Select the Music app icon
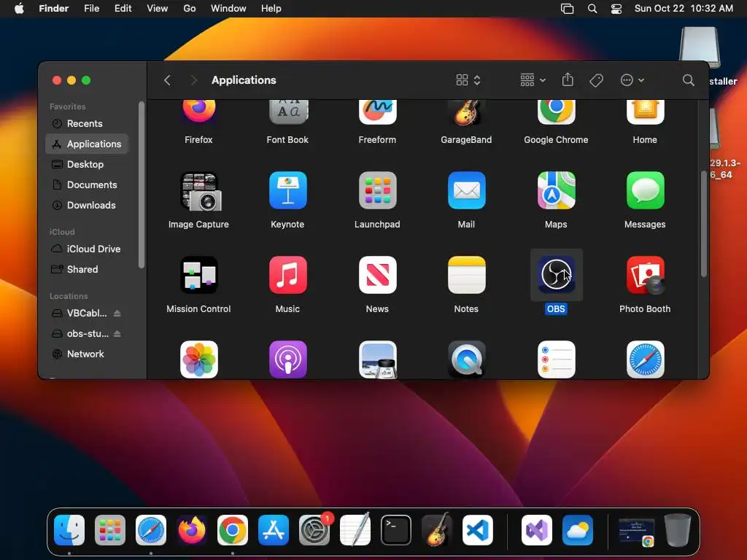This screenshot has width=747, height=560. [x=287, y=275]
